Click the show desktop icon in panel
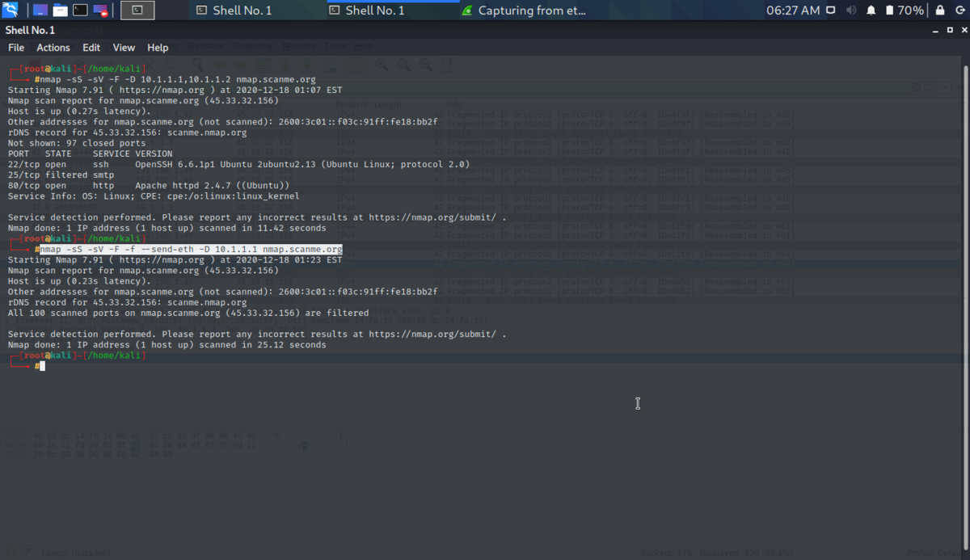Screen dimensions: 970x560 [39, 11]
